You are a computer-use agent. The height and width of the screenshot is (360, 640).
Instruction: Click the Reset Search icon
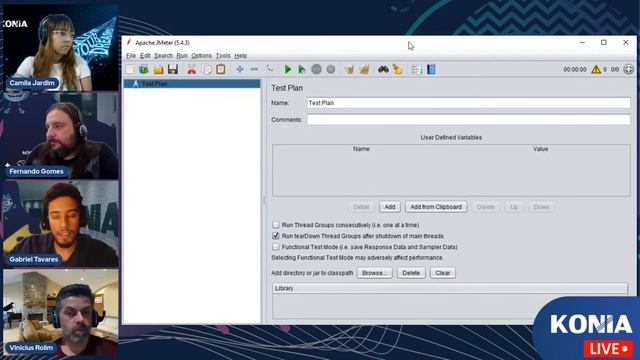tap(398, 69)
